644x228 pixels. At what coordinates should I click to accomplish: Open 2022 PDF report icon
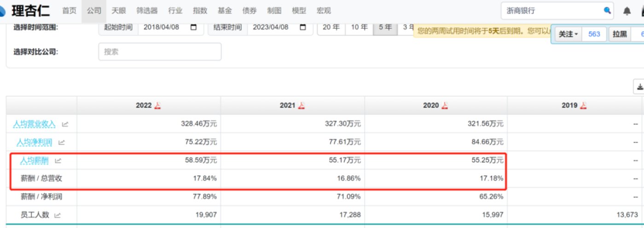click(x=157, y=106)
